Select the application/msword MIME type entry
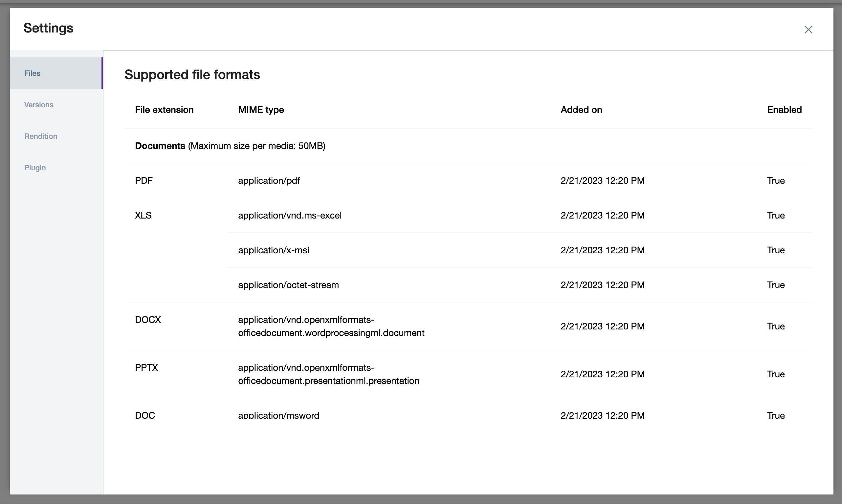 click(x=278, y=415)
